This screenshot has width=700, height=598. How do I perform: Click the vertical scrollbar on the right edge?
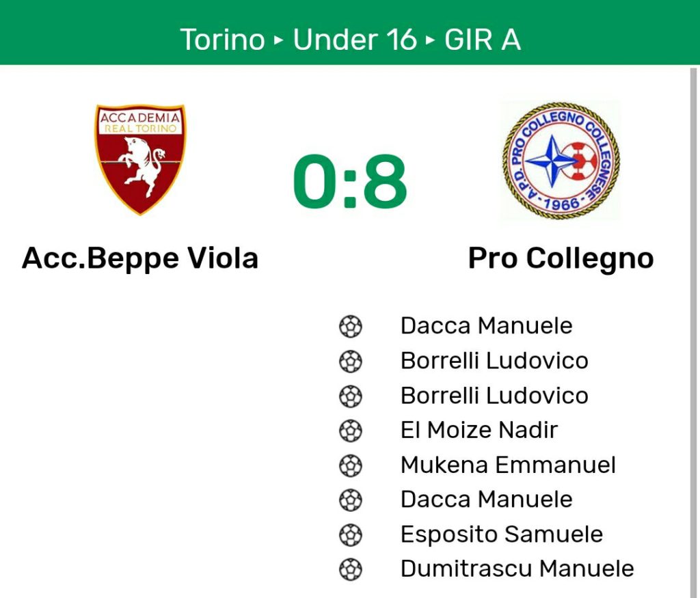click(x=693, y=332)
